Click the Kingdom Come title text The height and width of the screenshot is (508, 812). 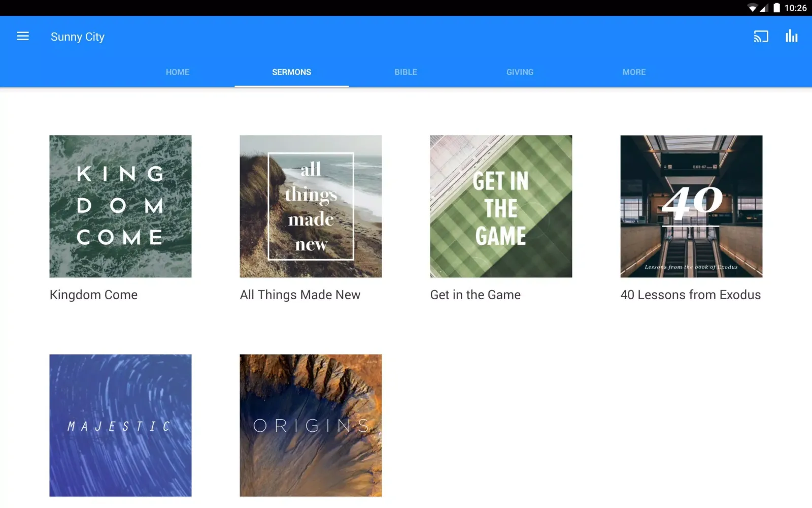coord(94,295)
